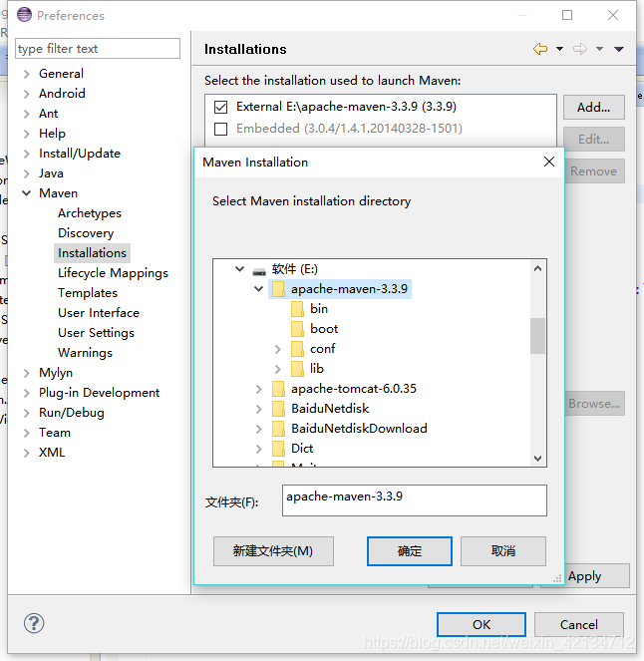Select Warnings under Maven
The image size is (644, 661).
[x=85, y=353]
